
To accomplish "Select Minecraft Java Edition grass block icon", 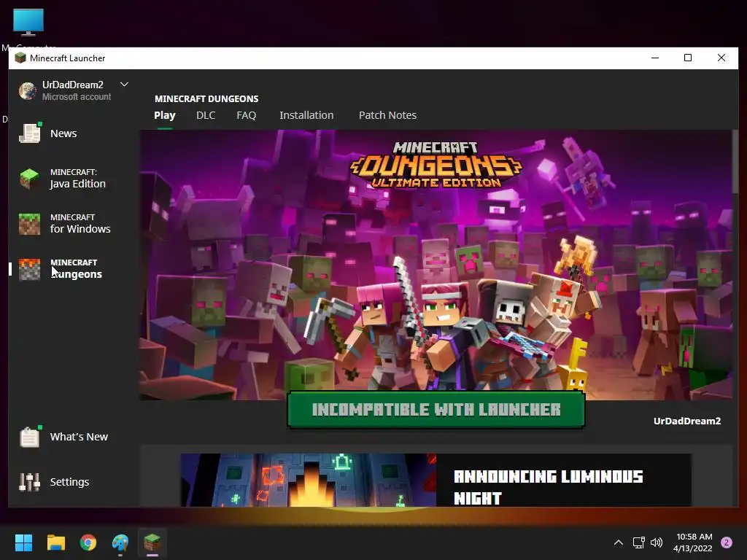I will point(29,179).
